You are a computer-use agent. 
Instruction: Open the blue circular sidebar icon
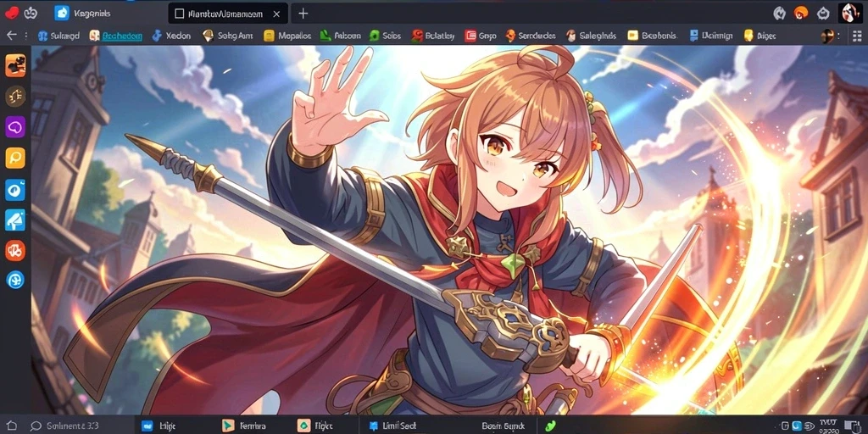pos(15,189)
